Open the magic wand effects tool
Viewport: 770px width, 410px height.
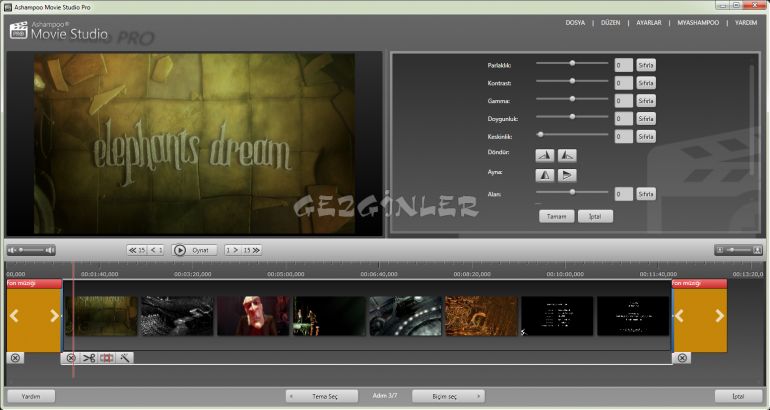[x=124, y=358]
